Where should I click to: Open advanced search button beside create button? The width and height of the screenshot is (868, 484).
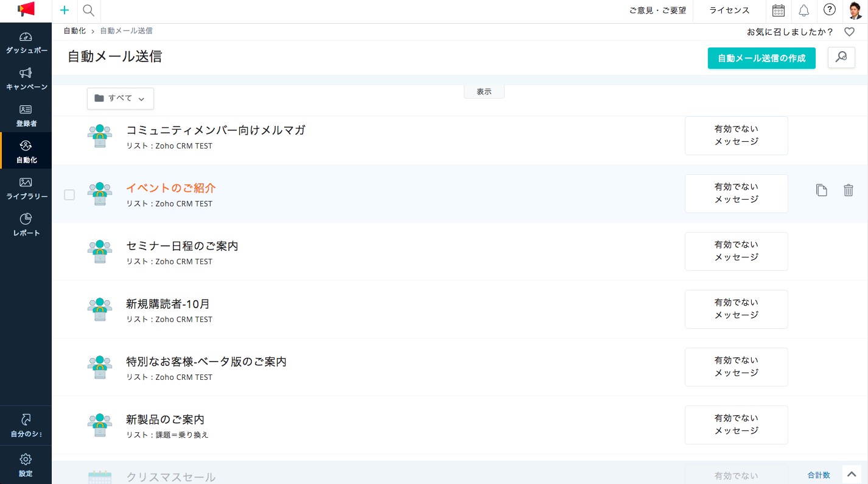(841, 58)
